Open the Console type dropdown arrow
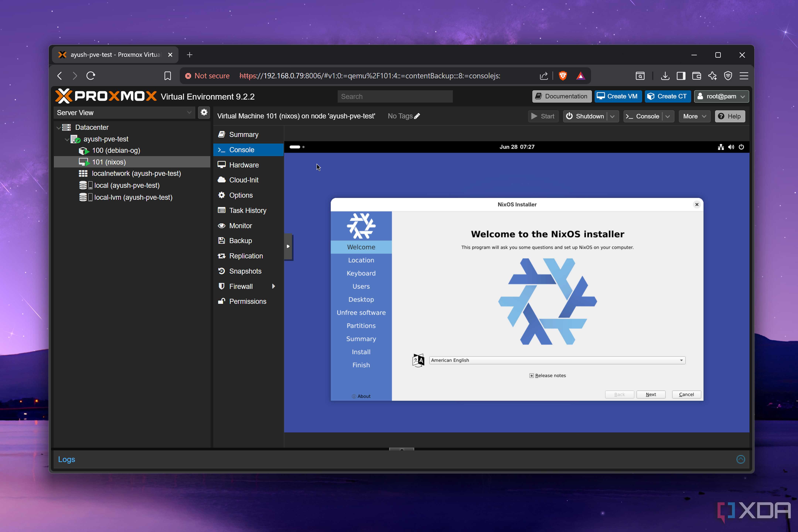 (x=668, y=116)
